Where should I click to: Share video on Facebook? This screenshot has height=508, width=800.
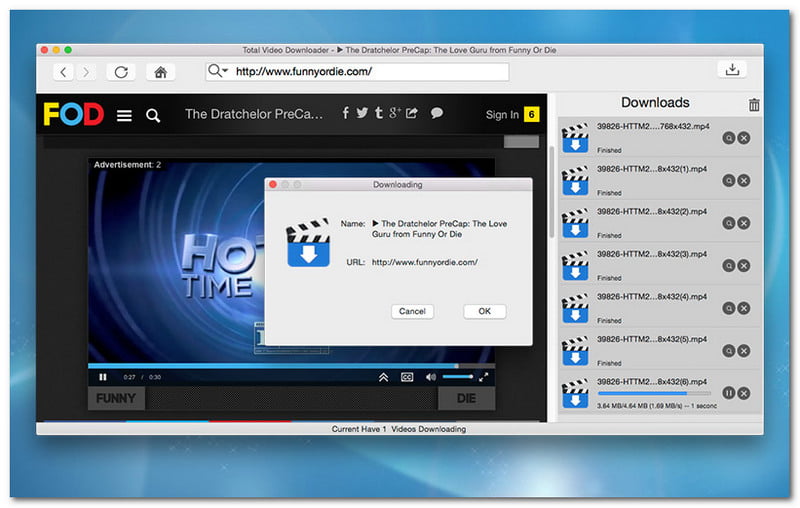[346, 113]
